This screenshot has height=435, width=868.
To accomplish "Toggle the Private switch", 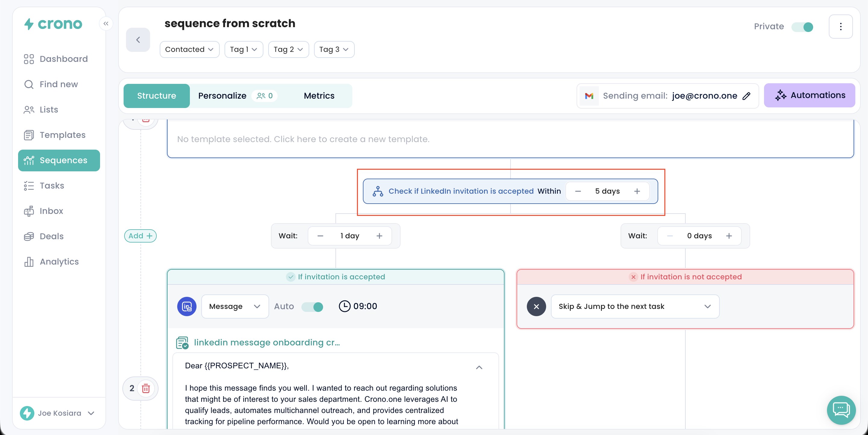I will click(802, 27).
